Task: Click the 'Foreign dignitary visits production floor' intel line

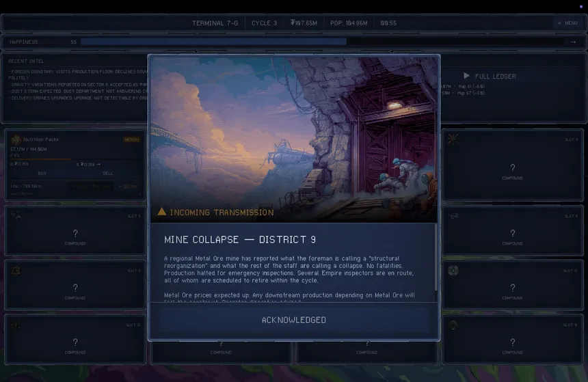Action: coord(78,74)
